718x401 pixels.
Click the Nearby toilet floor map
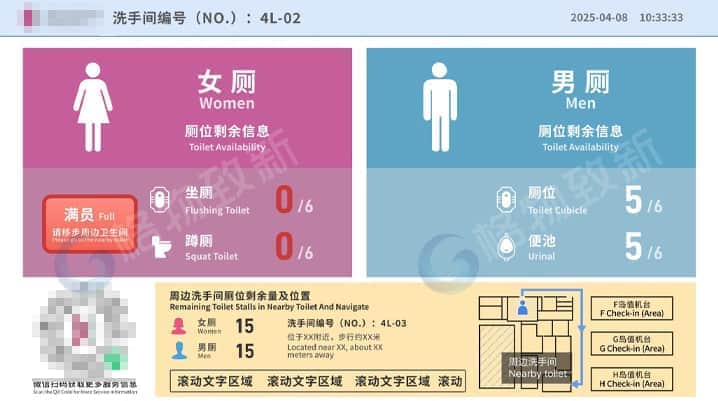[x=535, y=342]
